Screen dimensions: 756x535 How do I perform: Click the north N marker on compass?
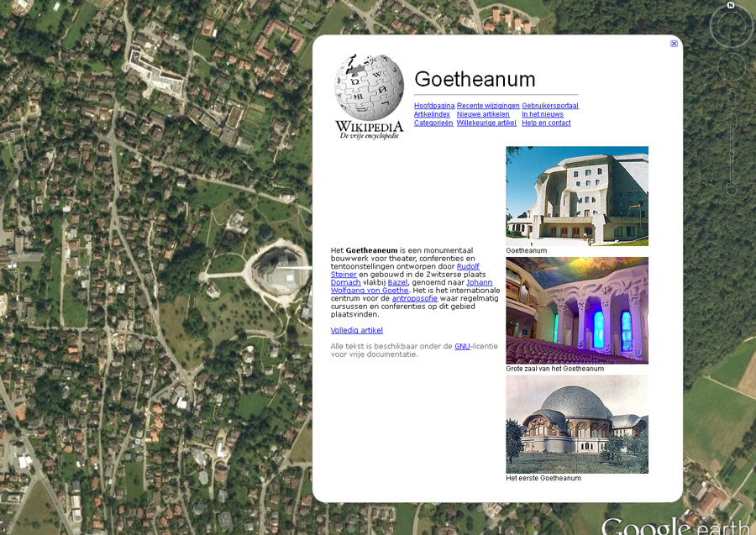pyautogui.click(x=731, y=5)
